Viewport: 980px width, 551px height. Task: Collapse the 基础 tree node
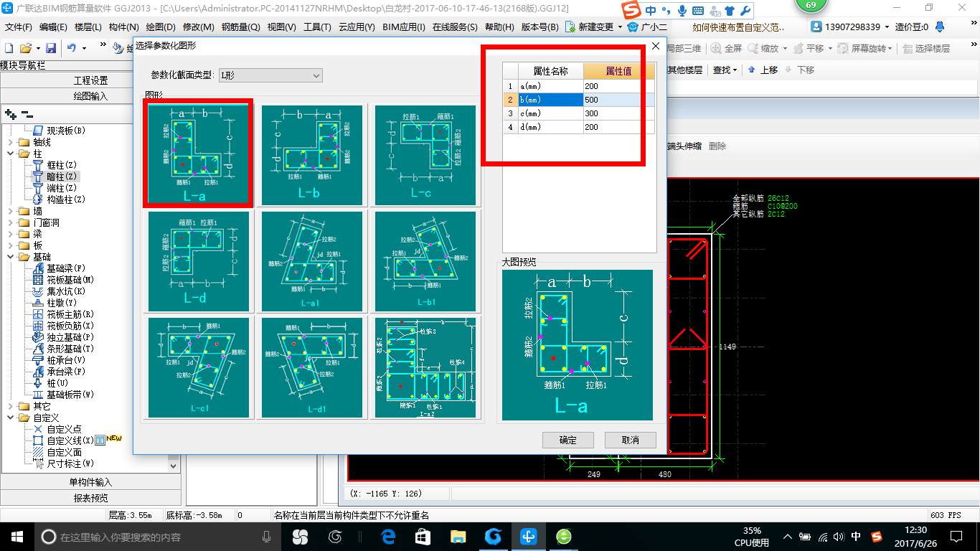coord(10,257)
